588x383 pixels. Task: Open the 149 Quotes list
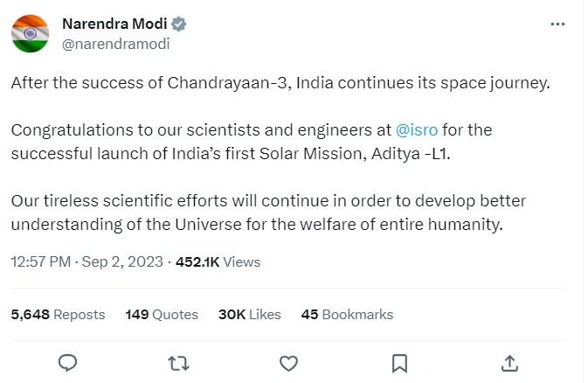pos(162,314)
